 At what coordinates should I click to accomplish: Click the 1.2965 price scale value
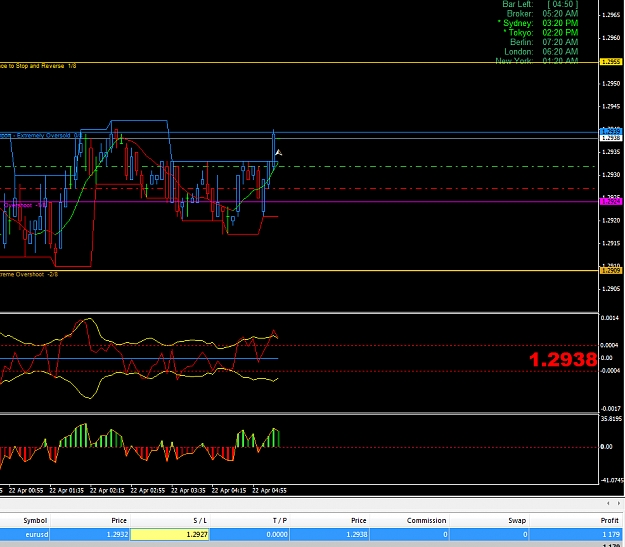(x=611, y=15)
